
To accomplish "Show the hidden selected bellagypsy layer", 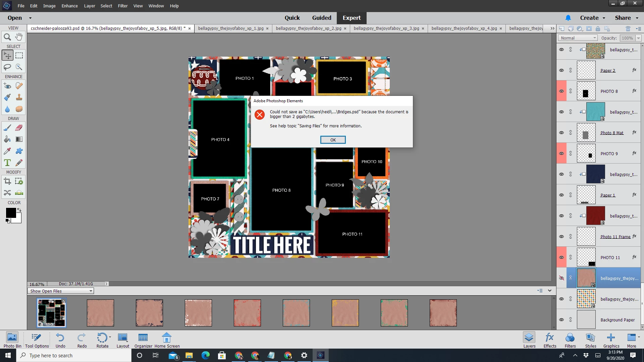I will tap(561, 278).
